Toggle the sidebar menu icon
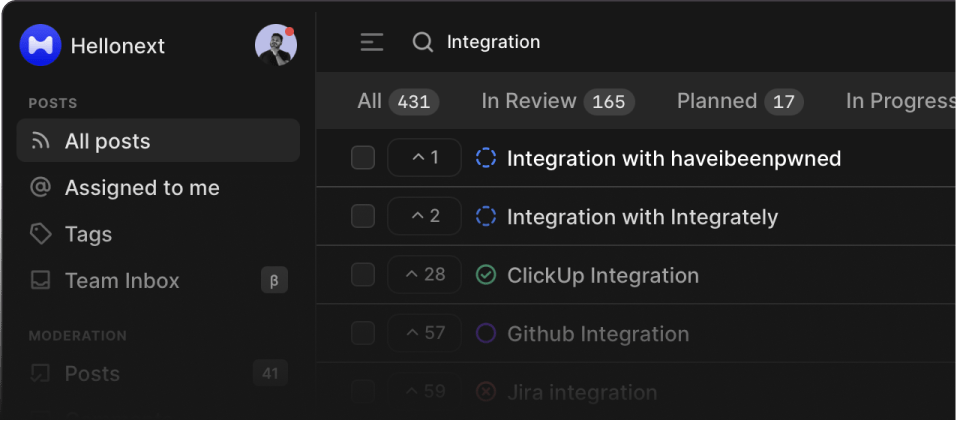 [371, 42]
